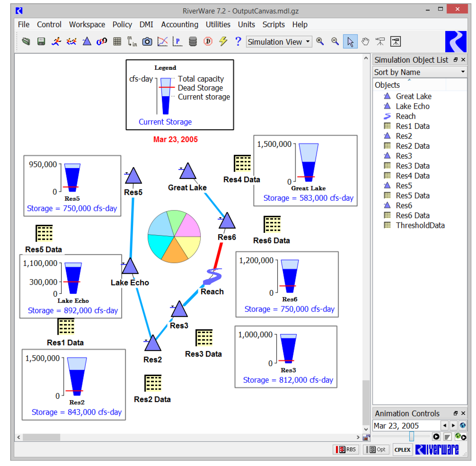Click the RBS status button
The image size is (476, 466).
346,449
